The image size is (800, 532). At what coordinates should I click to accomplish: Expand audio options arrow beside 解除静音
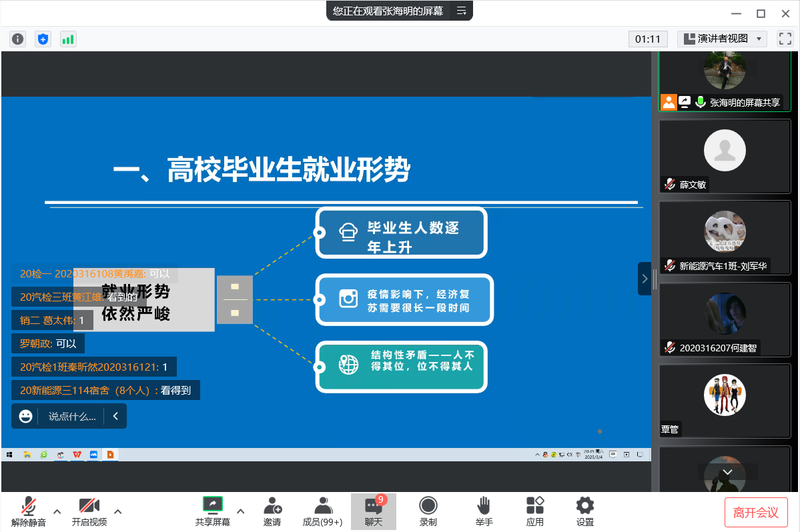(x=57, y=511)
